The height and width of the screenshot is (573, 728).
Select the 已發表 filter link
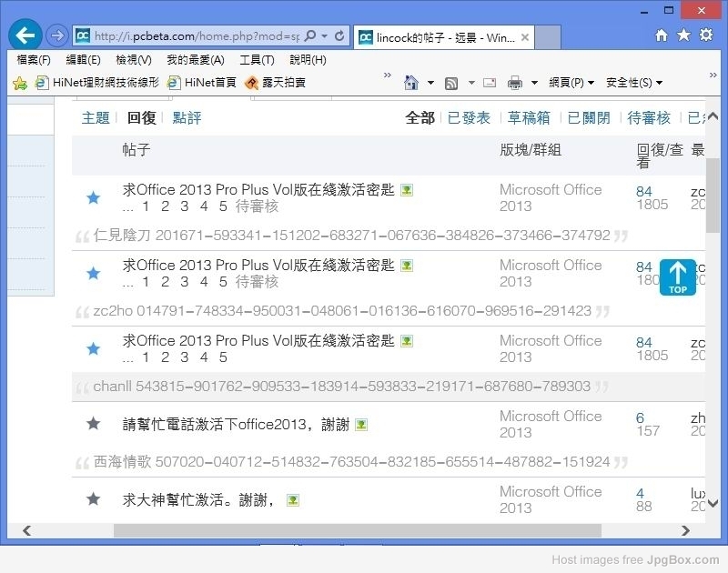(x=469, y=118)
